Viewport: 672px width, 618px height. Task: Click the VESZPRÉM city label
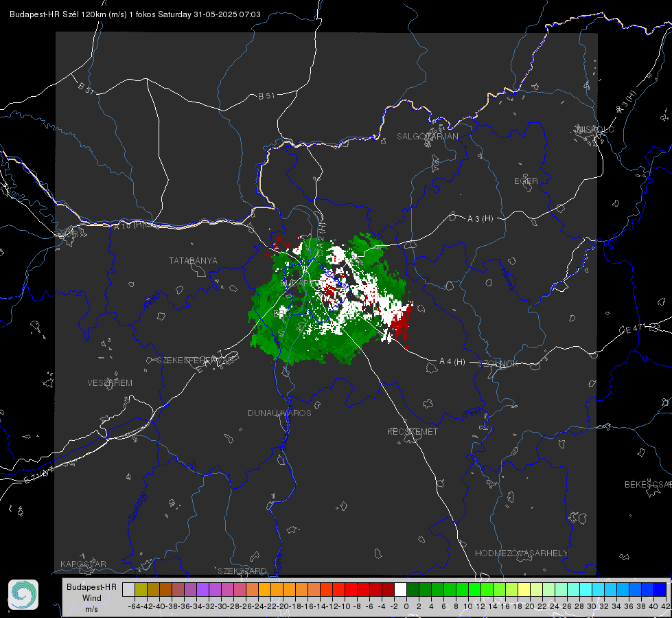click(x=110, y=382)
